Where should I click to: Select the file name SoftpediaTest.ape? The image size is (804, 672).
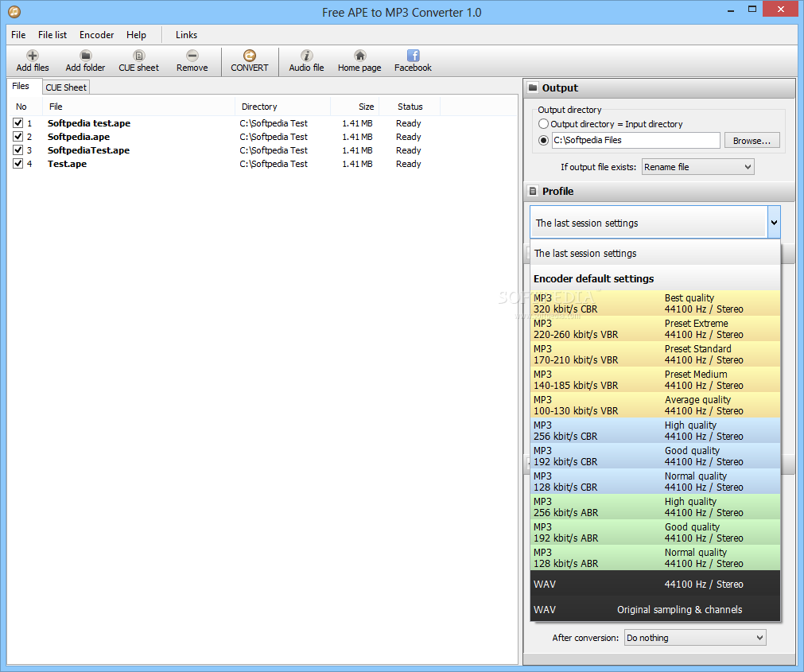click(88, 150)
